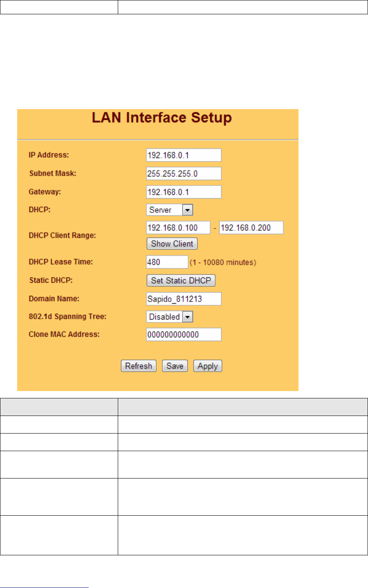Apply the LAN interface configuration

(208, 366)
